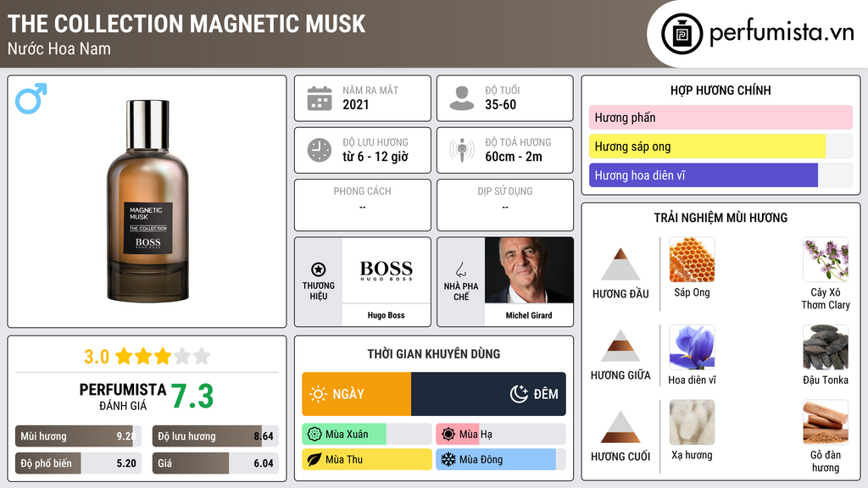This screenshot has height=488, width=868.
Task: Click the Thời gian khuyên dùng heading
Action: pos(433,354)
